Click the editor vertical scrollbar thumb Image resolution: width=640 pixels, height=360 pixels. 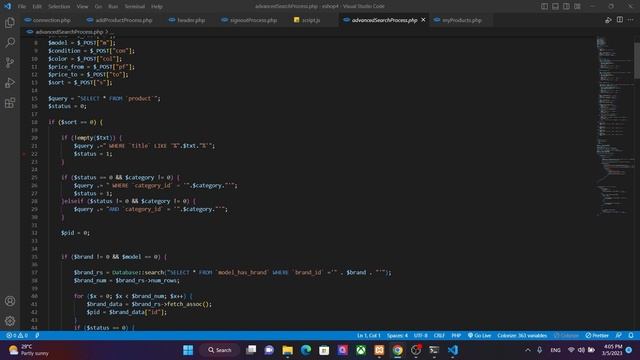(637, 60)
